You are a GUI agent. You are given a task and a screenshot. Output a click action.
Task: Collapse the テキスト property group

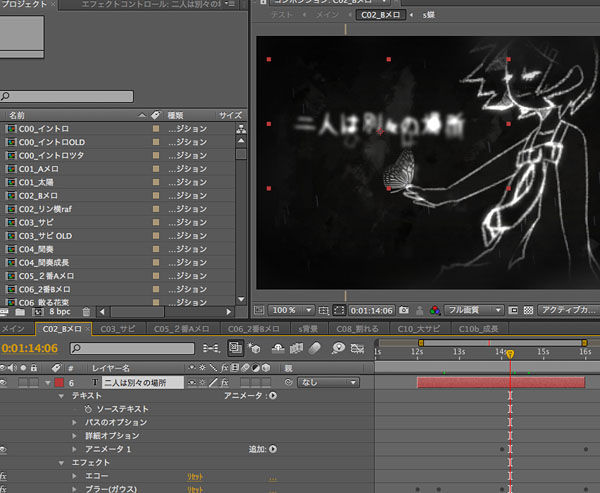(x=61, y=396)
